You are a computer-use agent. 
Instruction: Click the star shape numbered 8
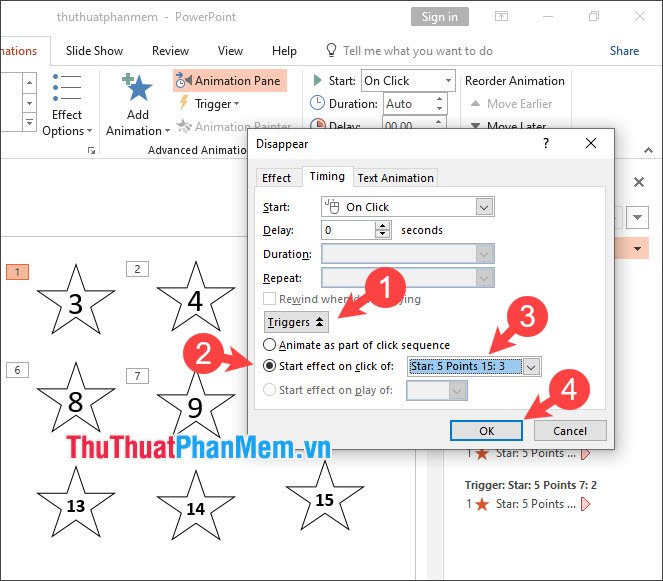(76, 399)
